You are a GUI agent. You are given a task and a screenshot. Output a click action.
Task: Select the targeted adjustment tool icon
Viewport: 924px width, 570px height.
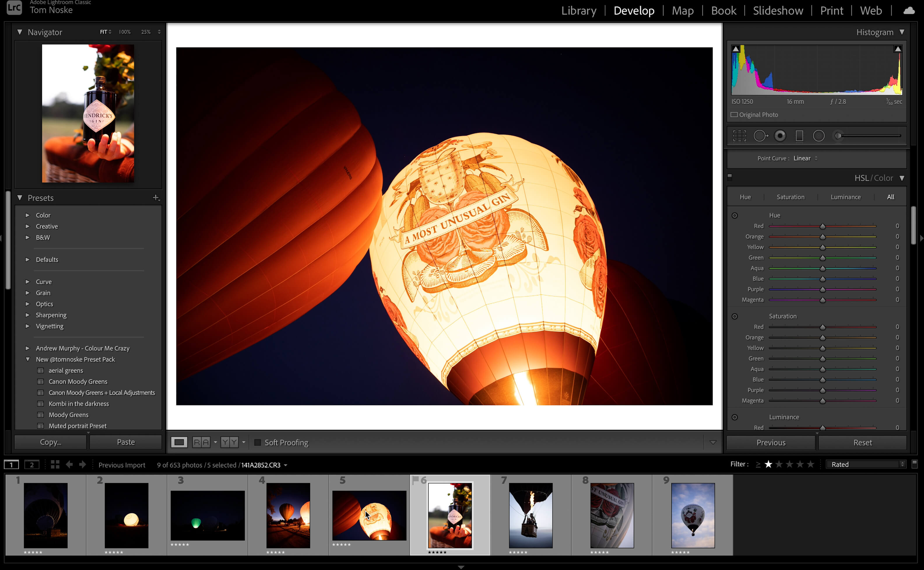click(735, 215)
